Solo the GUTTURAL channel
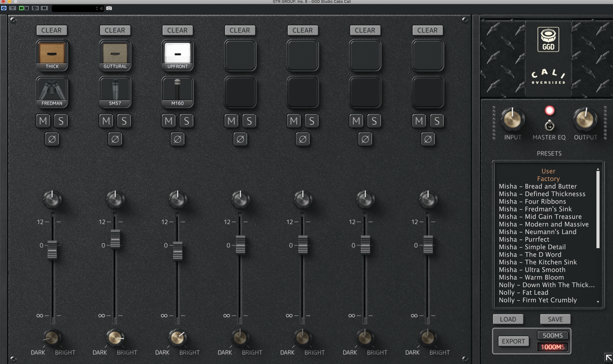Screen dimensions: 613x364 pos(124,121)
